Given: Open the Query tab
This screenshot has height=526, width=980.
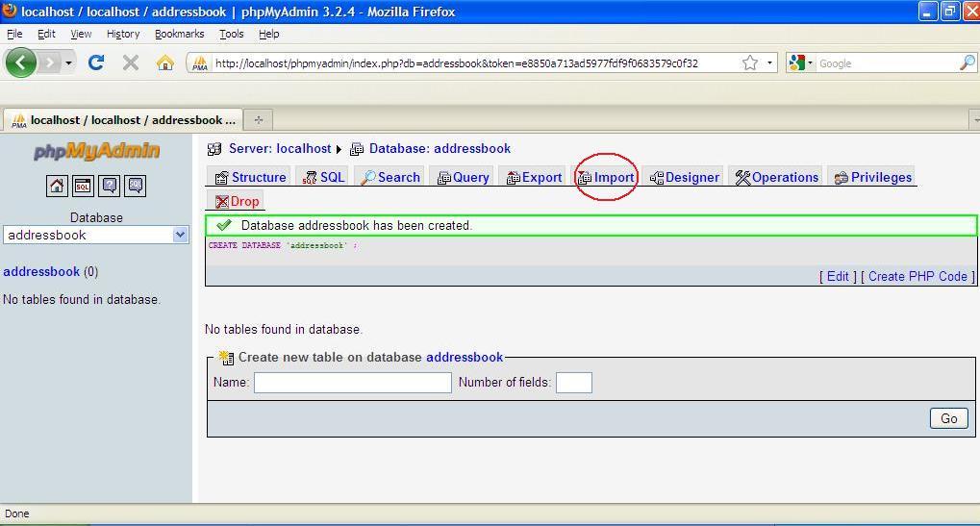Looking at the screenshot, I should click(x=463, y=177).
